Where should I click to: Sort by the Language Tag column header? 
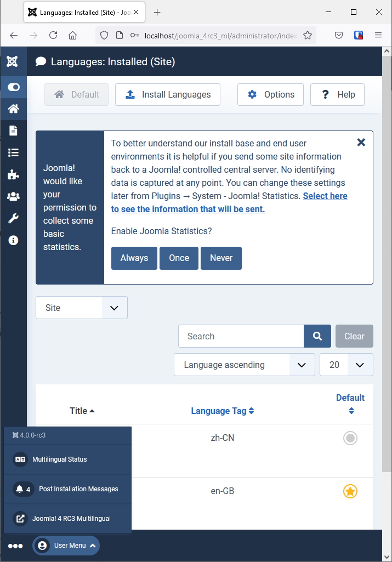(223, 411)
